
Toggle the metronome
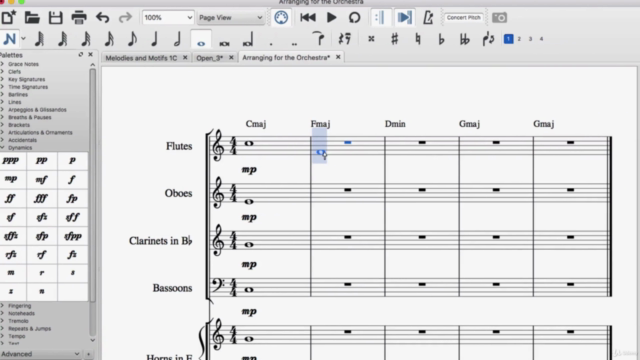[428, 18]
